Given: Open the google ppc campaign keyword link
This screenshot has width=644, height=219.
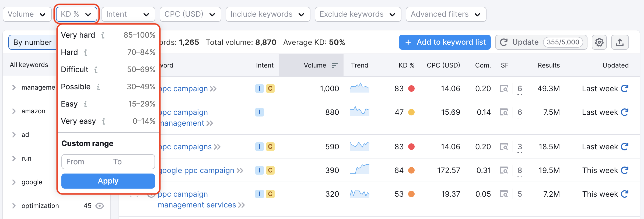Looking at the screenshot, I should (197, 170).
